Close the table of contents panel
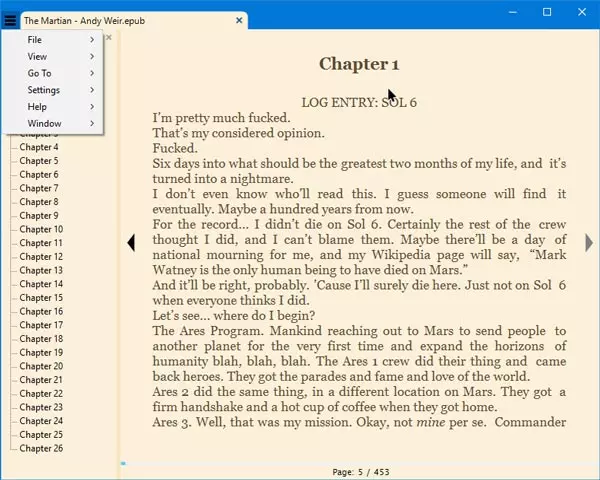Viewport: 600px width, 480px height. click(109, 37)
